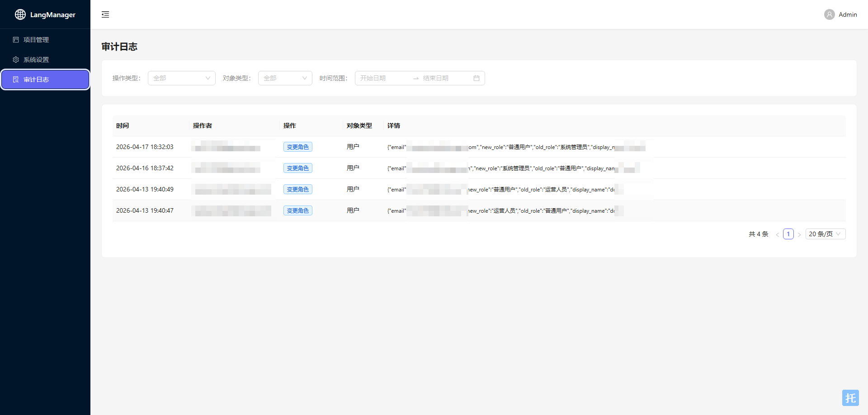Click the 共 4 条 total count

point(758,234)
